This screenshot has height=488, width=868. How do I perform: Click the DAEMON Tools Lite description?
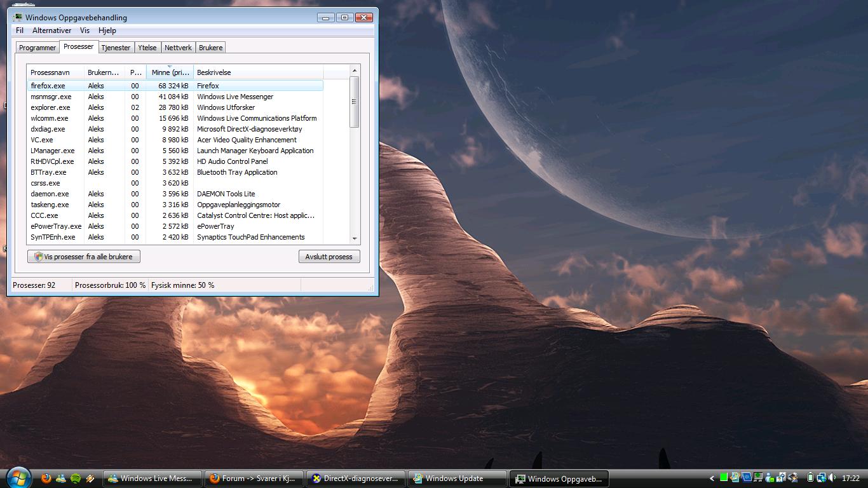(226, 194)
